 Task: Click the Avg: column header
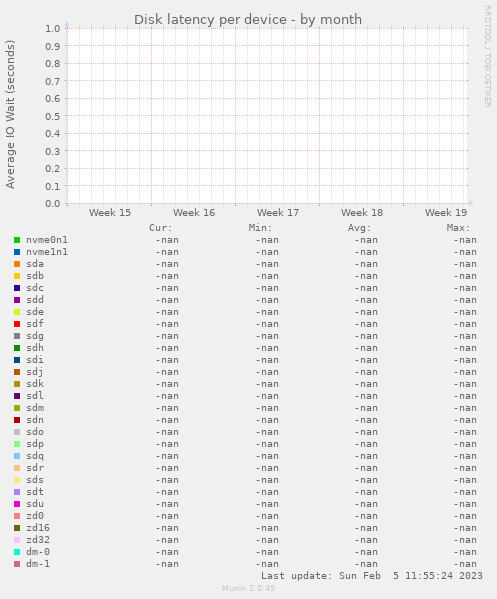[x=359, y=228]
